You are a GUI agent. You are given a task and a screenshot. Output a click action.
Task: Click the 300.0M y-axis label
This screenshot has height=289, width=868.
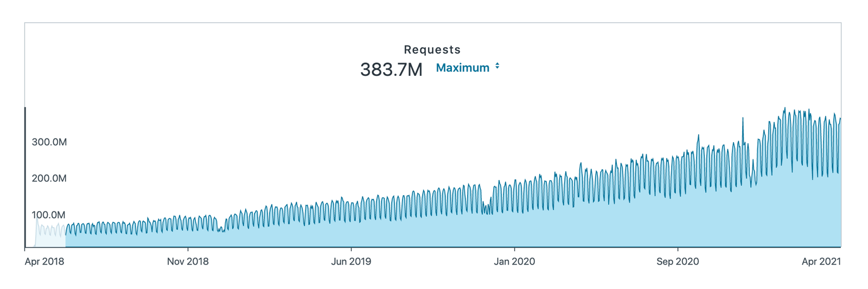pyautogui.click(x=49, y=142)
